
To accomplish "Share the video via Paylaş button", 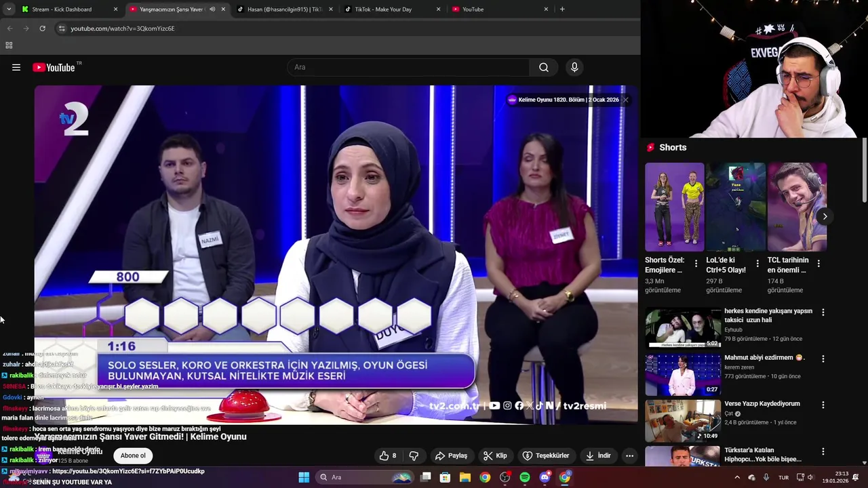I will [451, 455].
